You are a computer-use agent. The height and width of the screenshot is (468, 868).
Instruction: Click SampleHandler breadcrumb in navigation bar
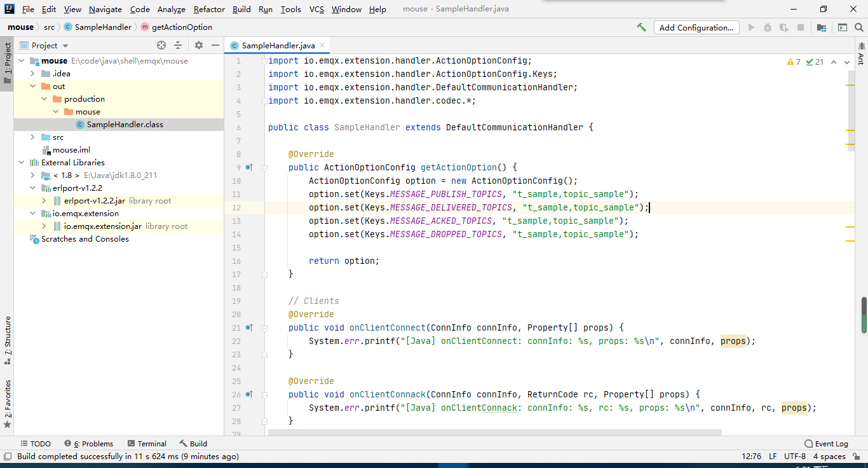point(98,27)
